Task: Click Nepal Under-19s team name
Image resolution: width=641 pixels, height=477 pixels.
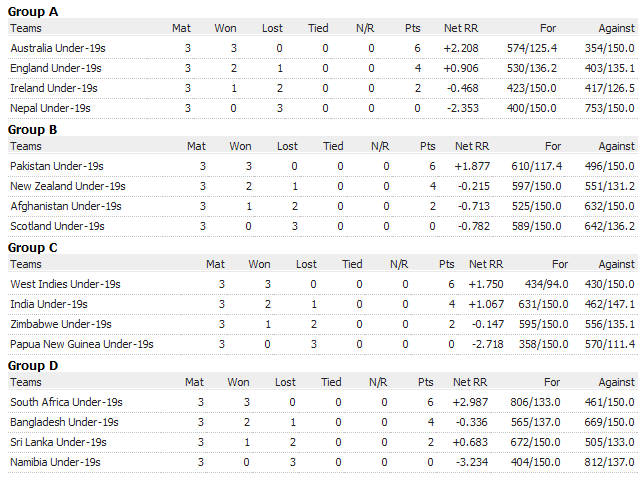Action: pos(50,107)
